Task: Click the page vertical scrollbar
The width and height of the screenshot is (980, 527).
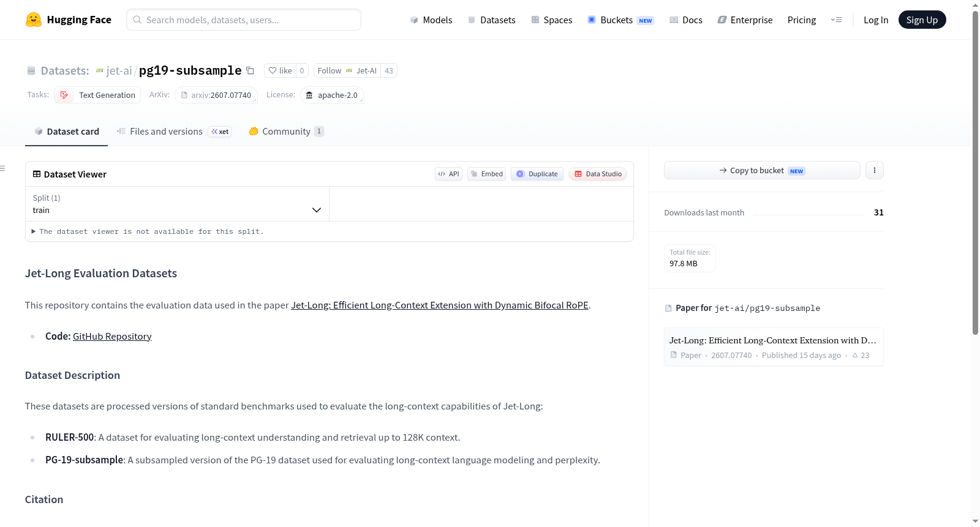Action: (975, 171)
